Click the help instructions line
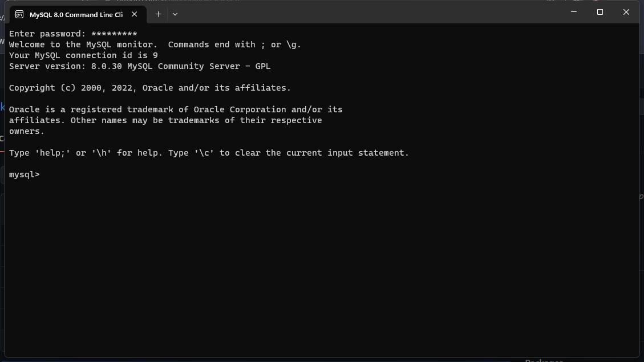 click(208, 152)
